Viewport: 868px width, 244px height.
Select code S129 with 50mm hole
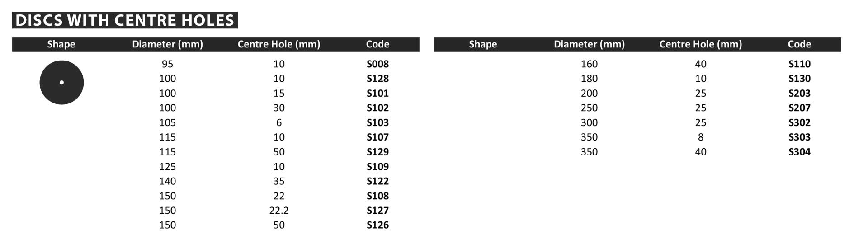pos(377,152)
